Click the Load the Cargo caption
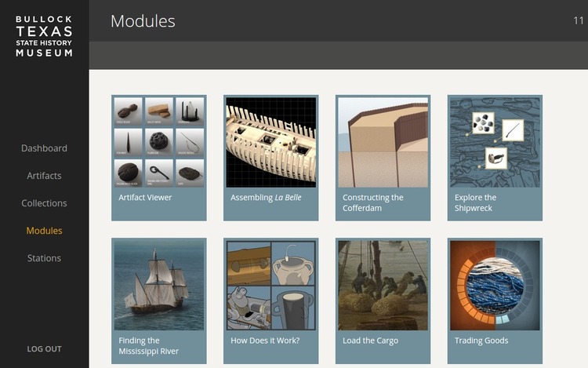588x368 pixels. tap(370, 341)
